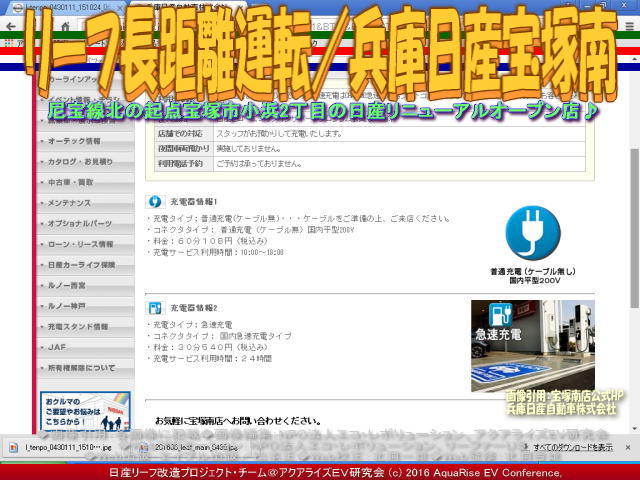Click すべてのダウンロードを表示 link
The width and height of the screenshot is (640, 480).
[573, 447]
